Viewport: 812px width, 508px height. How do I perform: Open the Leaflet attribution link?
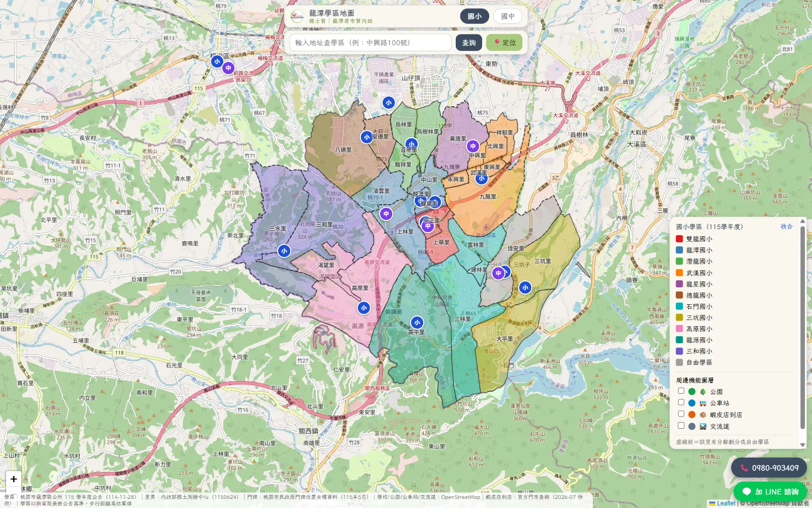722,503
